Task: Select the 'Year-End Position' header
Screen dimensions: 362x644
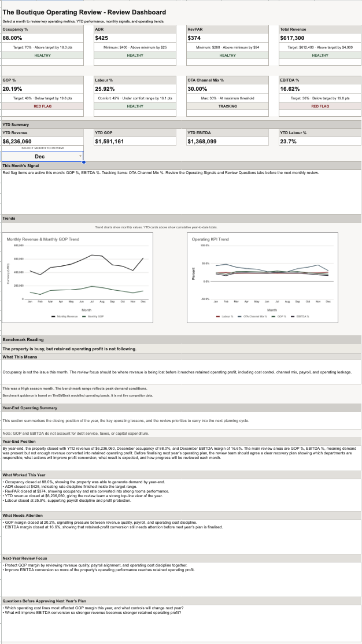Action: tap(181, 442)
